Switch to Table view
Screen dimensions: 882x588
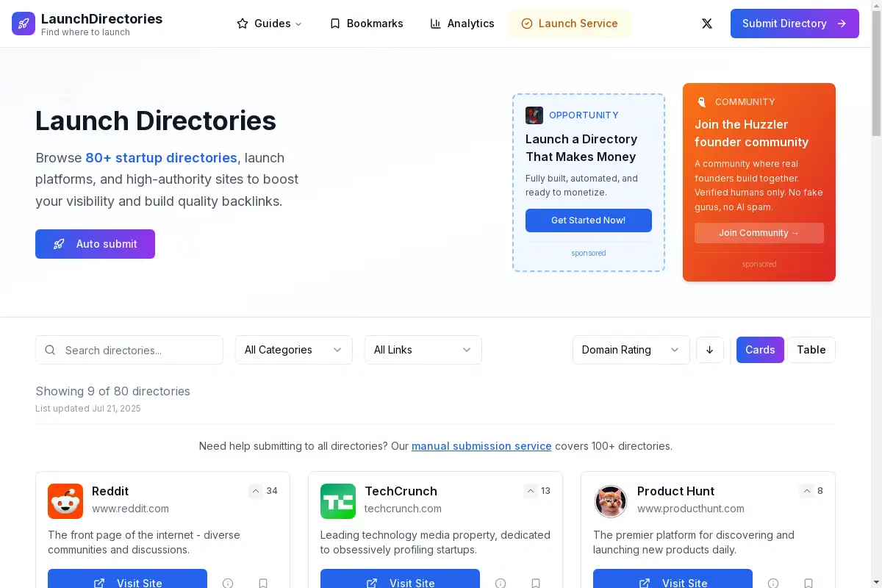pos(811,350)
